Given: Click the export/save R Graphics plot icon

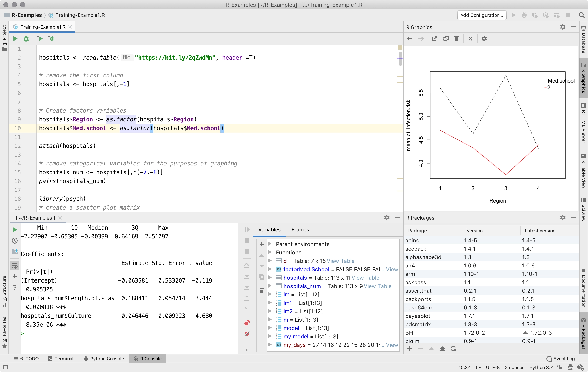Looking at the screenshot, I should (x=434, y=39).
